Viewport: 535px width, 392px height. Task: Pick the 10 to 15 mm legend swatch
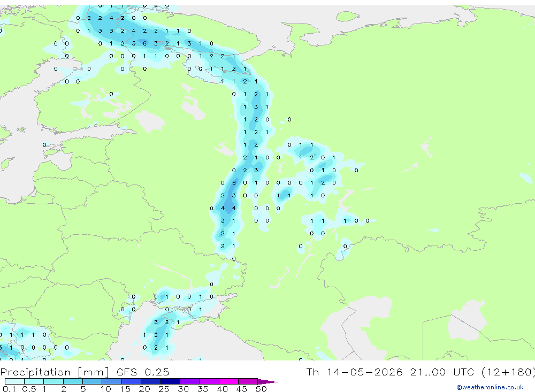point(112,381)
